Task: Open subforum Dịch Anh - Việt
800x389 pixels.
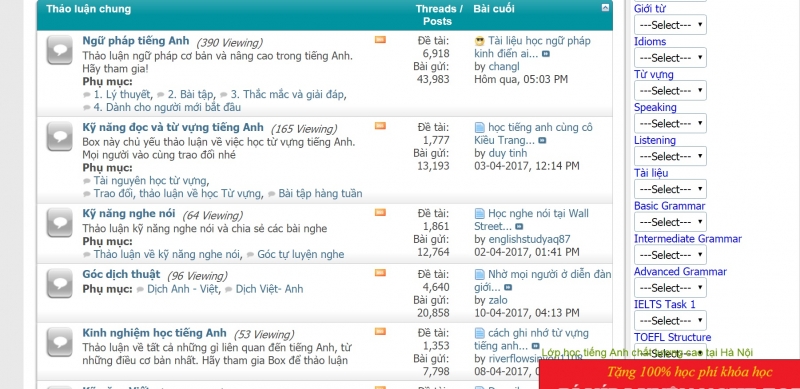Action: coord(183,289)
